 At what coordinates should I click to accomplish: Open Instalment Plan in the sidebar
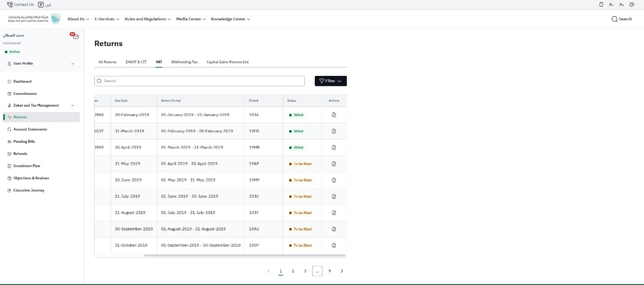click(27, 166)
